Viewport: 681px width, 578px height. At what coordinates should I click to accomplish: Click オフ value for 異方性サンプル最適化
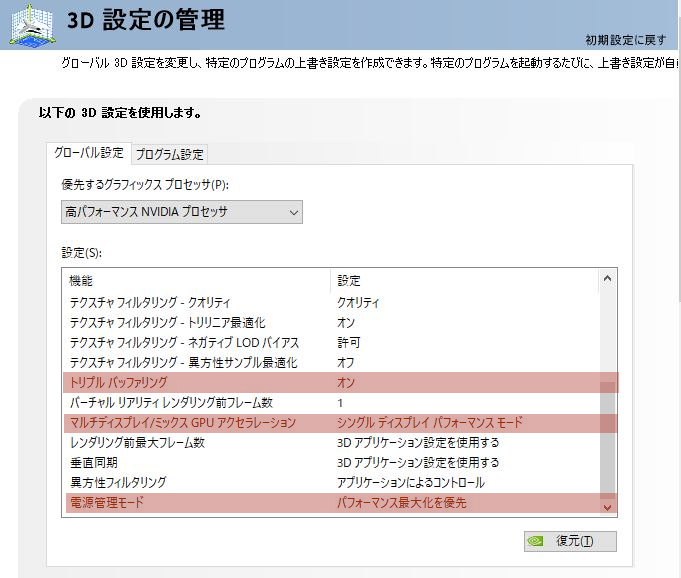tap(346, 362)
